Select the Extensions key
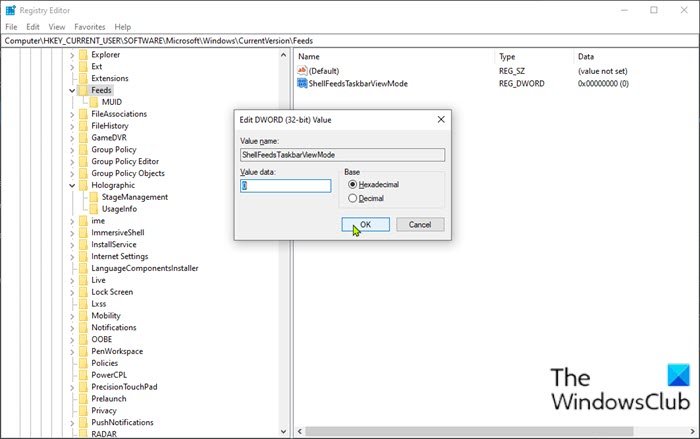This screenshot has height=439, width=700. 110,78
